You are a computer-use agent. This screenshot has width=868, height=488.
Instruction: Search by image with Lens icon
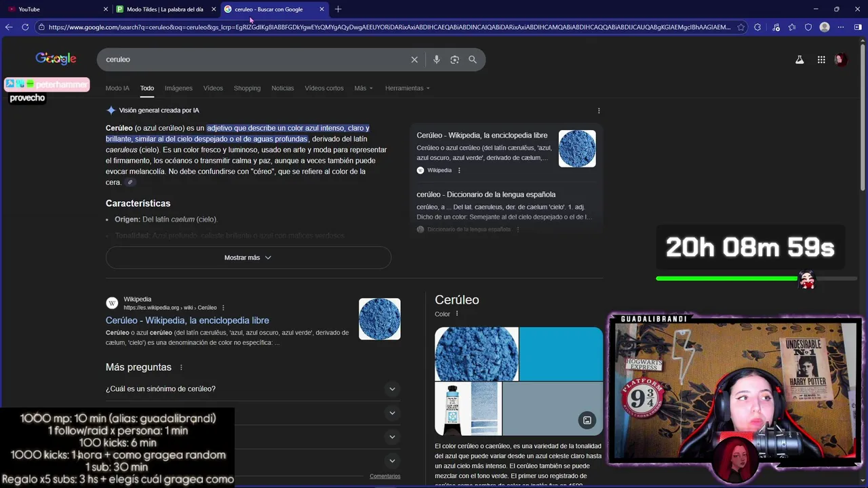coord(454,60)
